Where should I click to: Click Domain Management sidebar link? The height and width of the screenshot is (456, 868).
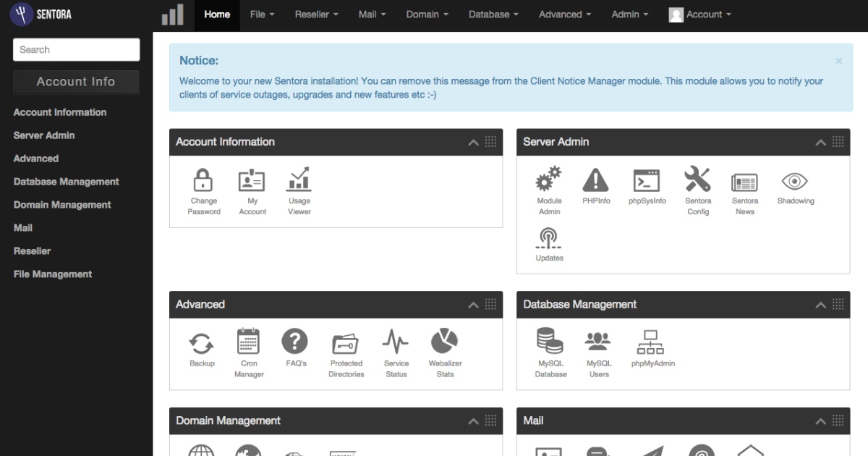(x=62, y=205)
